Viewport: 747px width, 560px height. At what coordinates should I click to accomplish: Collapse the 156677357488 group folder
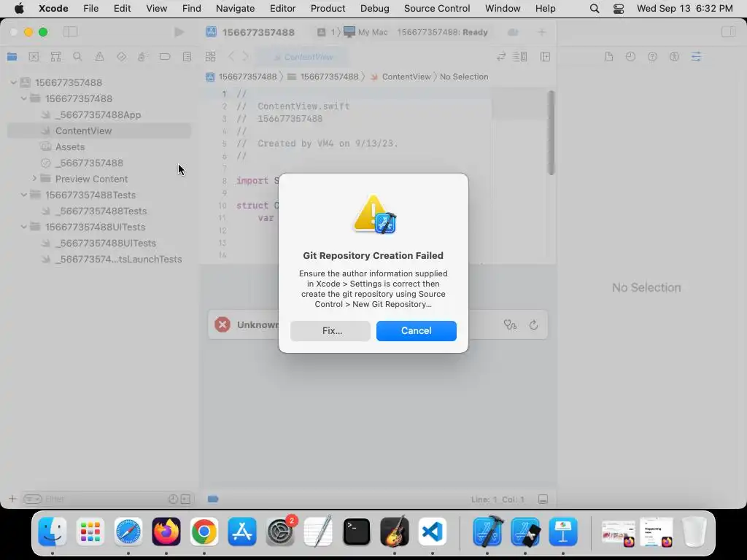click(24, 98)
